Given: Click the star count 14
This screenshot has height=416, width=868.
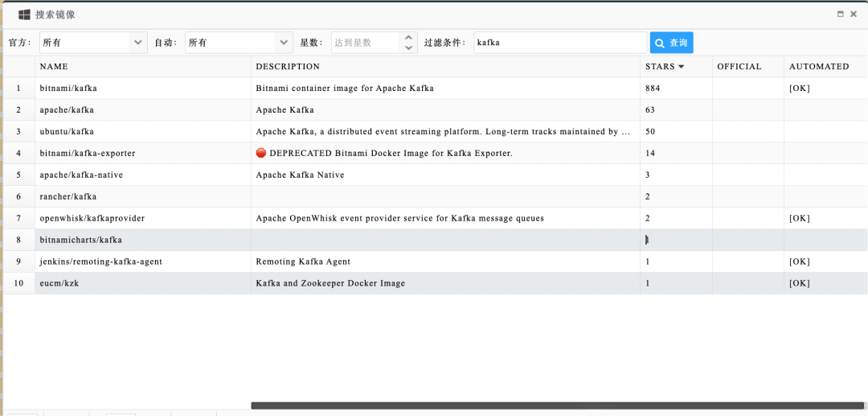Looking at the screenshot, I should click(x=650, y=153).
